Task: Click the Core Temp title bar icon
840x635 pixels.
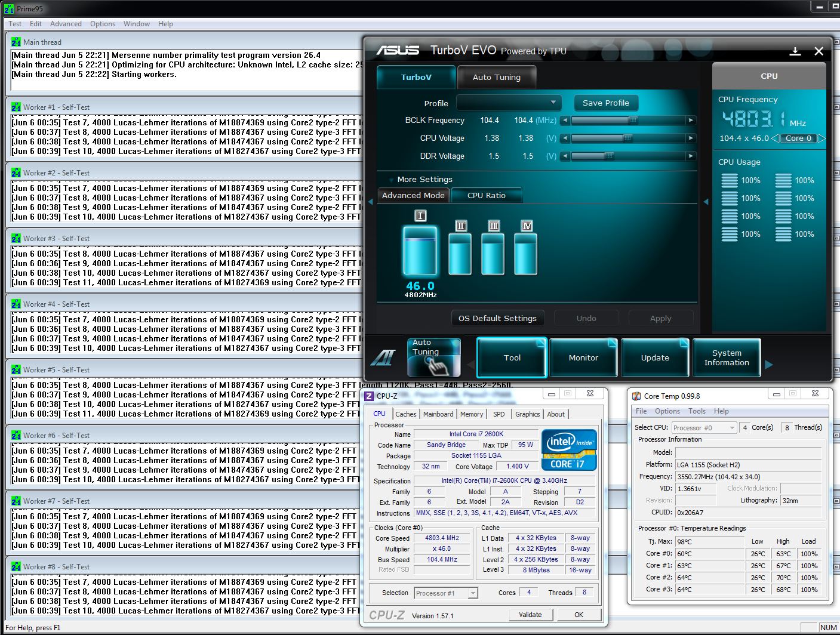Action: (636, 396)
